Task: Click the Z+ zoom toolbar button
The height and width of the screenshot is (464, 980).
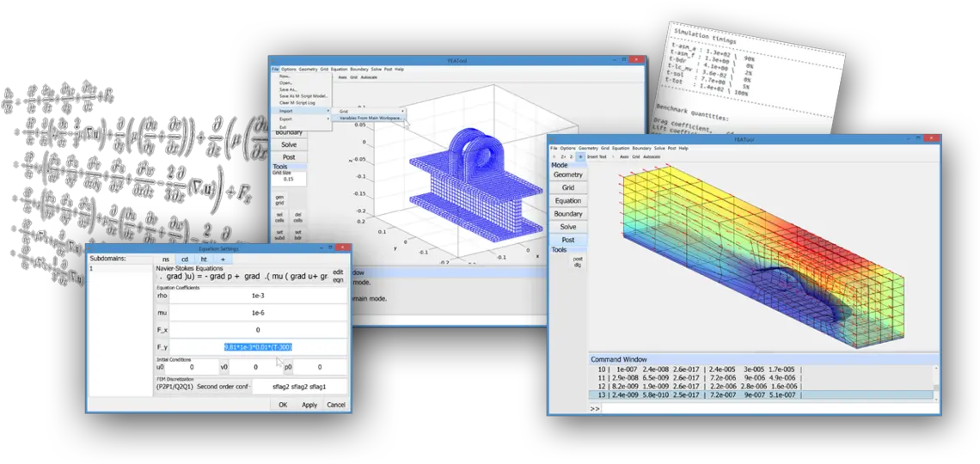Action: pos(563,156)
